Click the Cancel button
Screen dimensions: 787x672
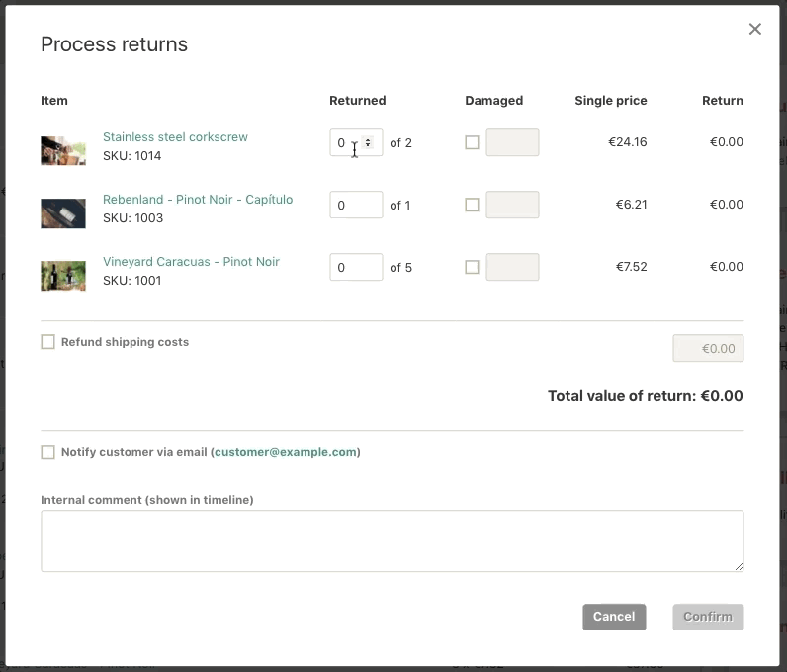point(614,617)
